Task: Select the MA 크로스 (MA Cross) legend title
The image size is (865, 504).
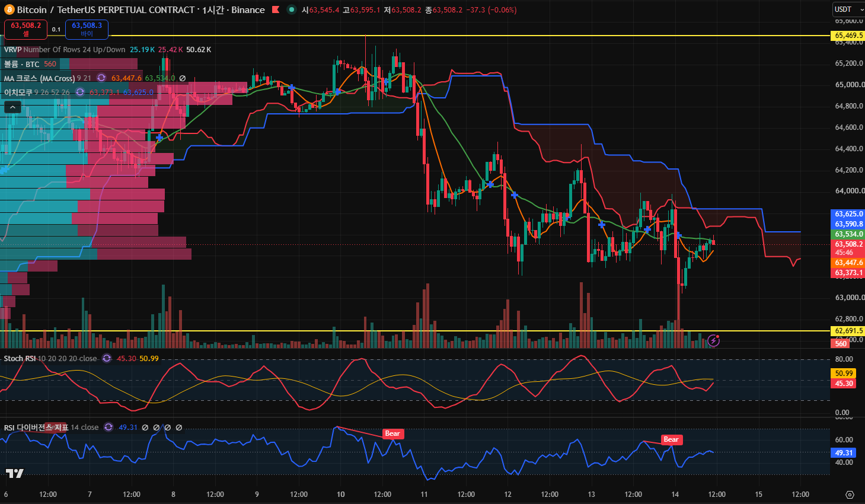Action: click(x=39, y=78)
